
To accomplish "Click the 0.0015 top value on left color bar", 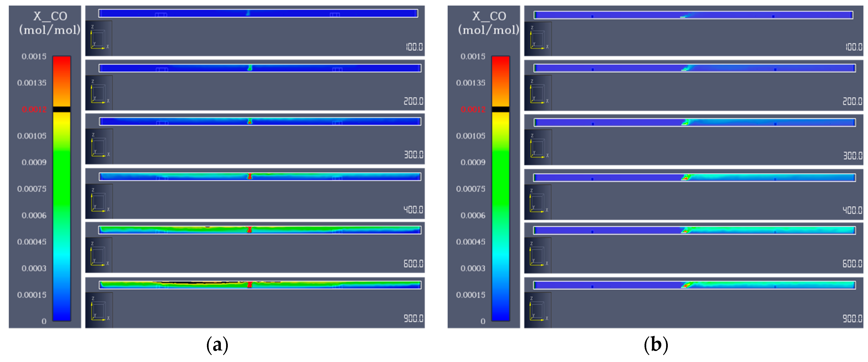I will tap(34, 57).
